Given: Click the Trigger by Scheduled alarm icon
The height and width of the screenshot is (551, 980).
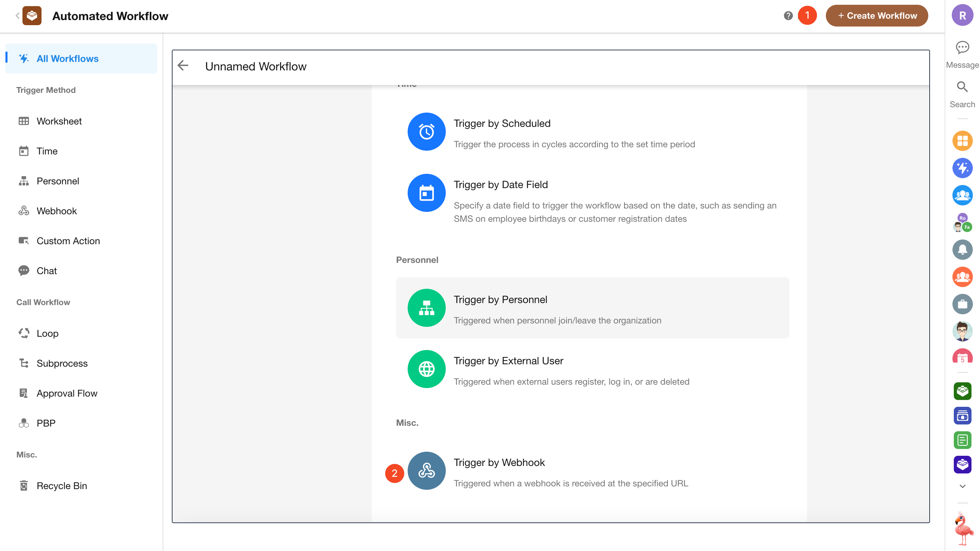Looking at the screenshot, I should tap(426, 132).
